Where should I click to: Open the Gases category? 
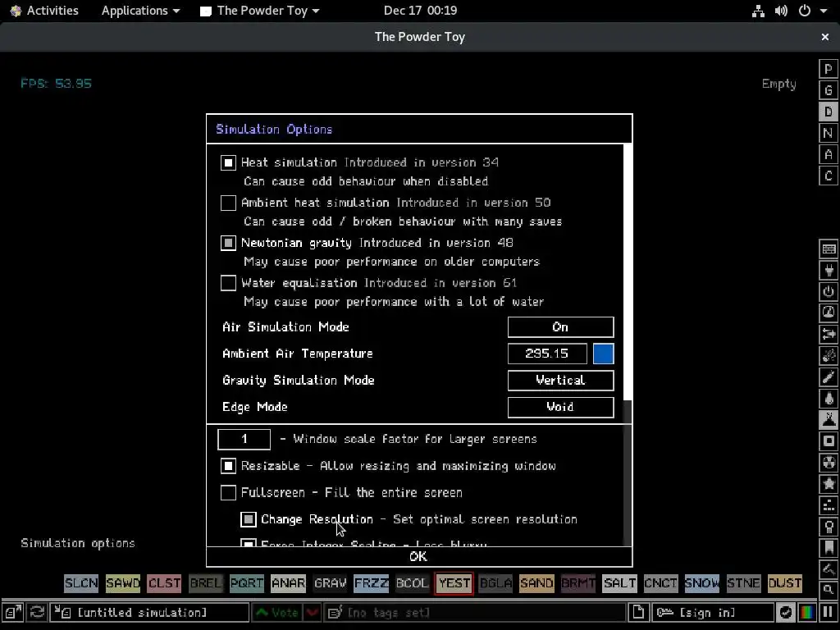(x=829, y=377)
